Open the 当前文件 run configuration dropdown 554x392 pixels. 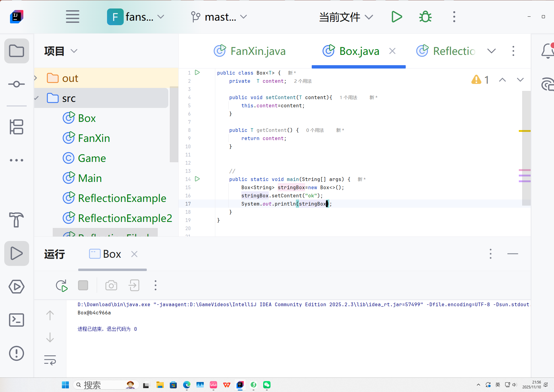(346, 17)
